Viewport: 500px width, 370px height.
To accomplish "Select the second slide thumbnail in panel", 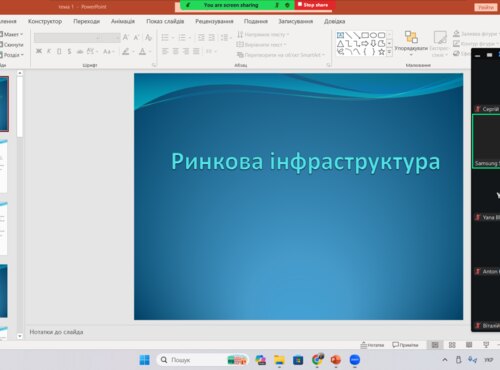I will [3, 166].
